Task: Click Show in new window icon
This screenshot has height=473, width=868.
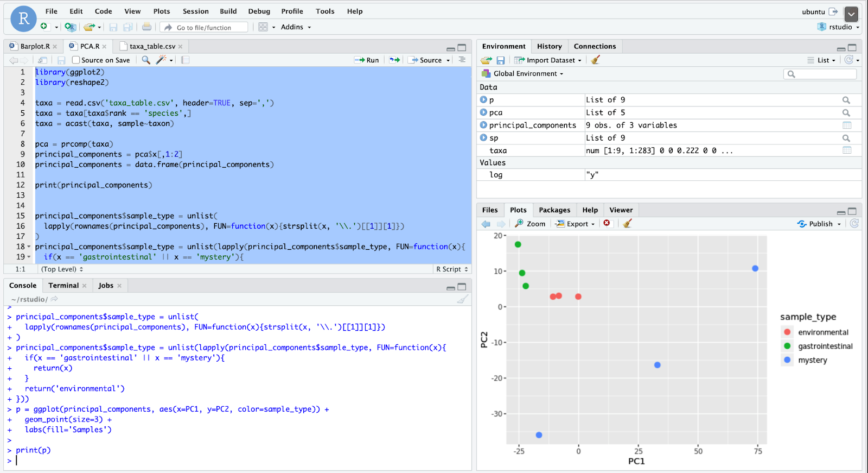Action: click(43, 60)
